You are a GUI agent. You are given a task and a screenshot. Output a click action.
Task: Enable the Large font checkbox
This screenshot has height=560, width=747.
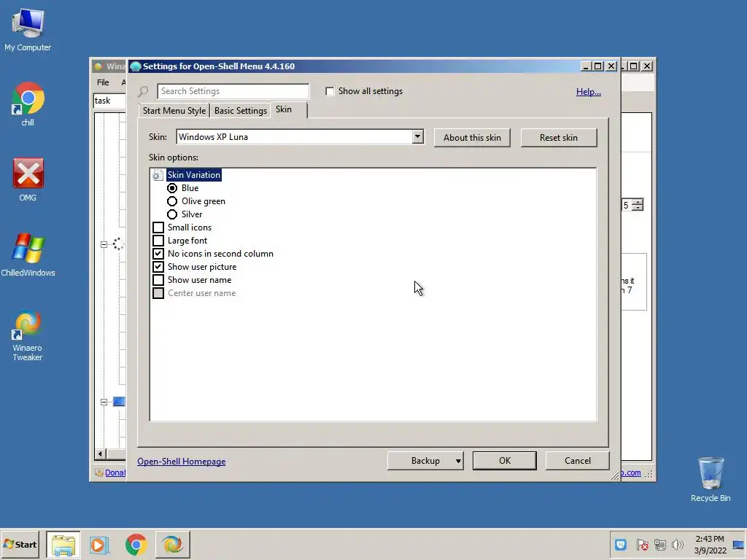tap(158, 241)
